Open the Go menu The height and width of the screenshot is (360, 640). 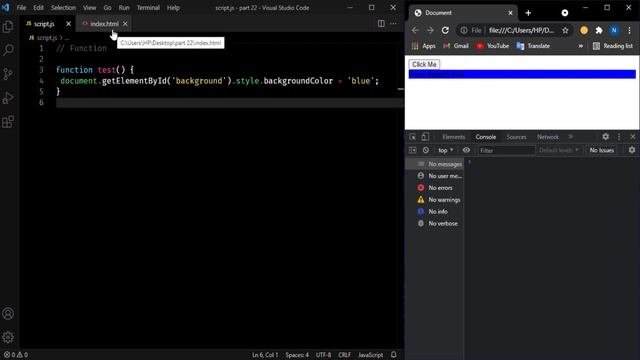point(107,8)
